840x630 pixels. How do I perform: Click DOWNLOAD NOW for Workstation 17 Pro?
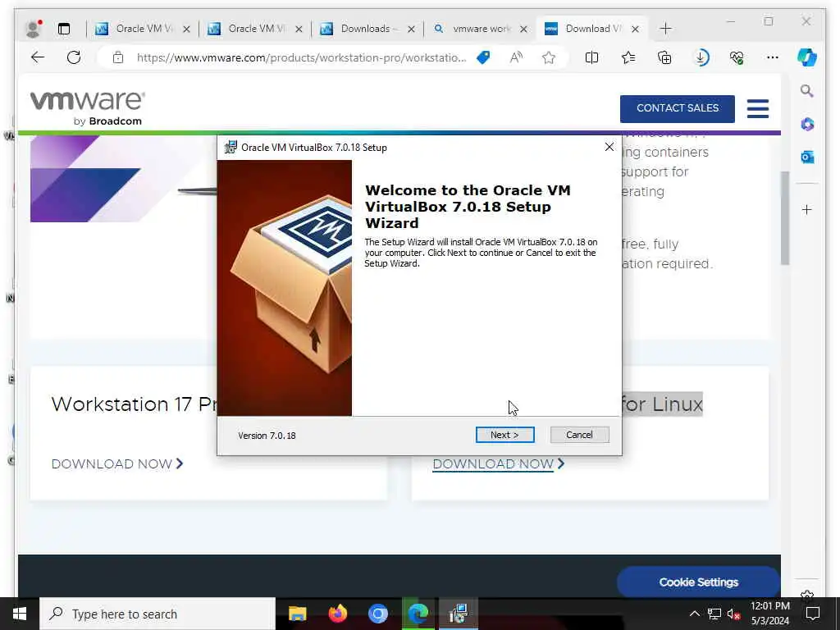pos(117,464)
